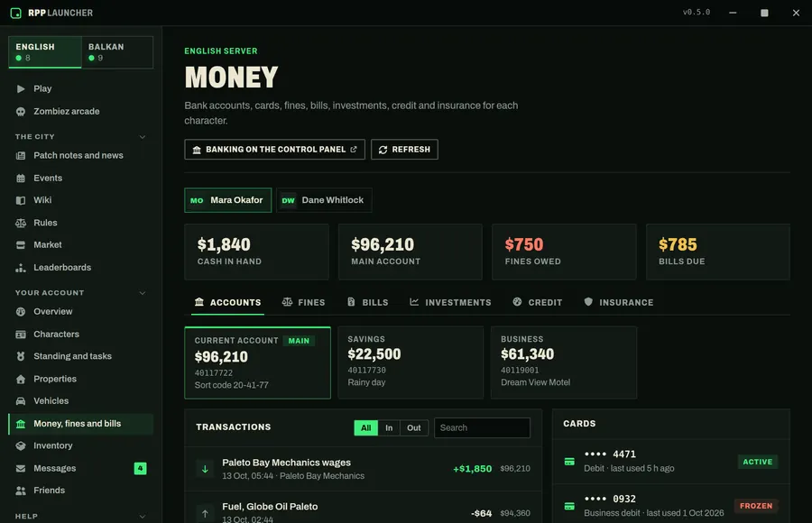
Task: Click the version label v0.5.0
Action: coord(697,12)
